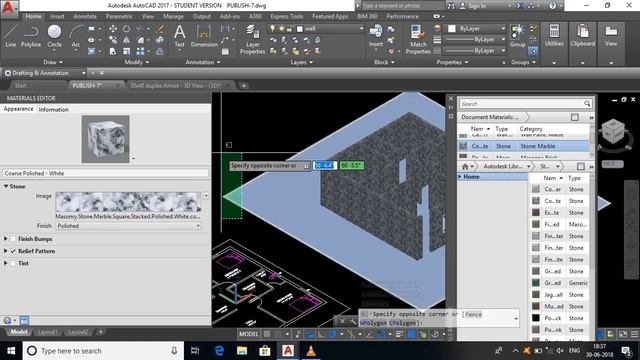Open the AutoCAD application menu logo
The image size is (640, 360).
click(x=9, y=9)
